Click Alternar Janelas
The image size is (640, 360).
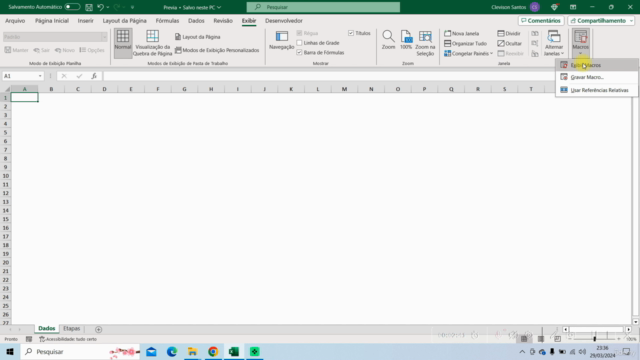tap(553, 43)
